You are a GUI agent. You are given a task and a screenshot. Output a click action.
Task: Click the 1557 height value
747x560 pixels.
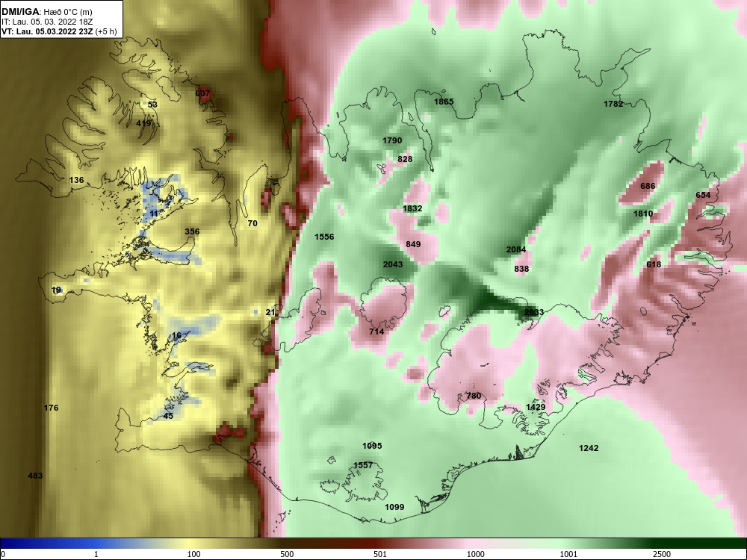(363, 466)
